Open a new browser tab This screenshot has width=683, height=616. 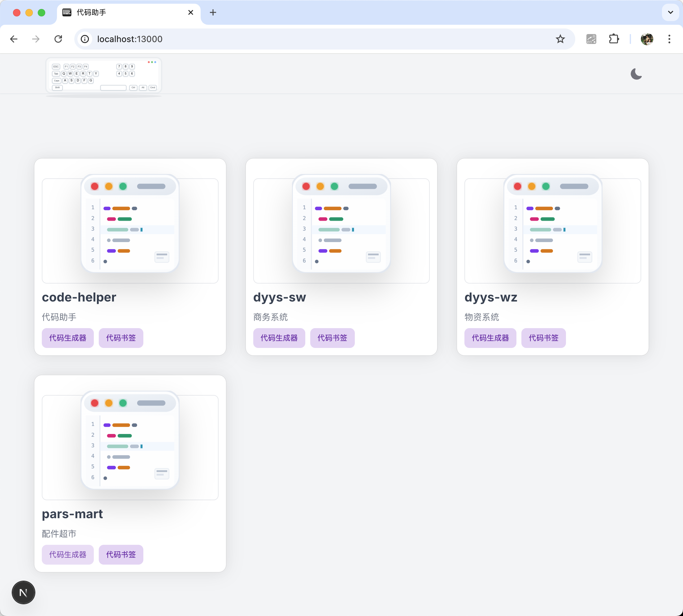(213, 12)
